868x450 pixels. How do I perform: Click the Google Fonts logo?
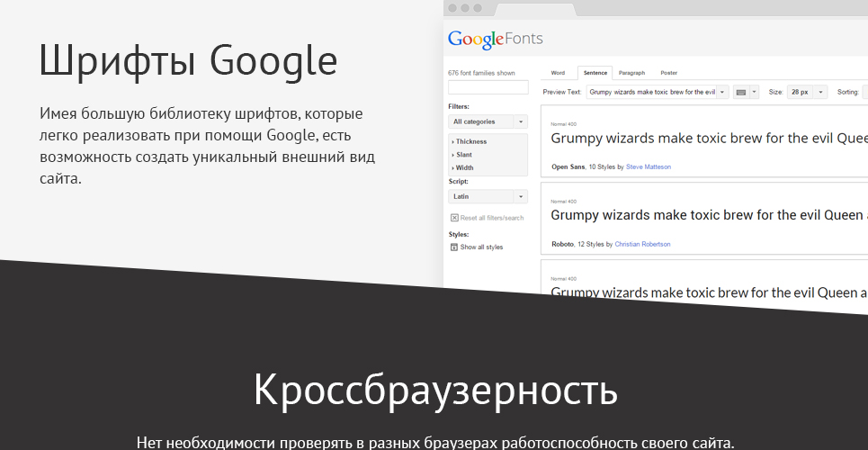click(495, 40)
